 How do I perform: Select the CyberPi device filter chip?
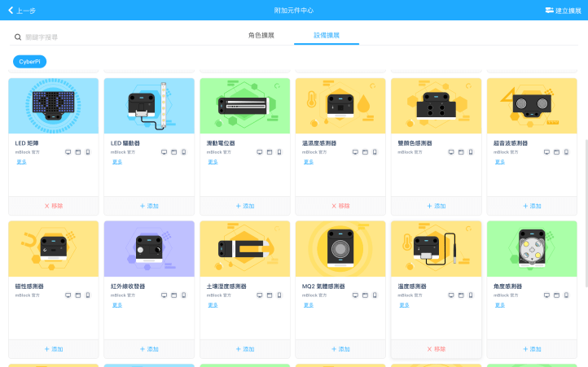click(29, 62)
